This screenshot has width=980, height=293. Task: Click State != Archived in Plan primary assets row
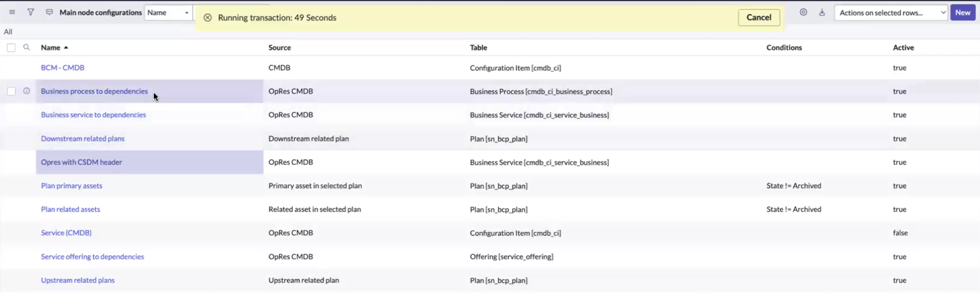794,186
